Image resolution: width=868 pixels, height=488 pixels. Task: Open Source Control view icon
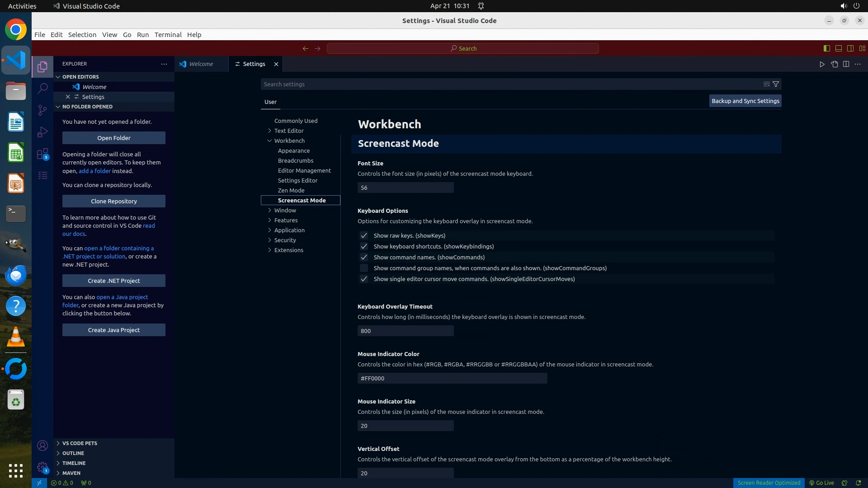click(42, 110)
